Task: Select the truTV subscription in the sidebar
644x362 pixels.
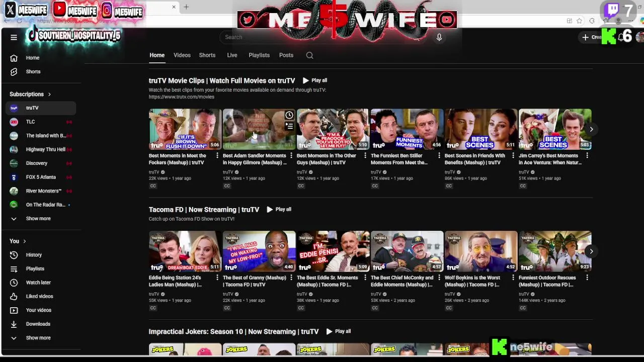Action: (x=41, y=108)
